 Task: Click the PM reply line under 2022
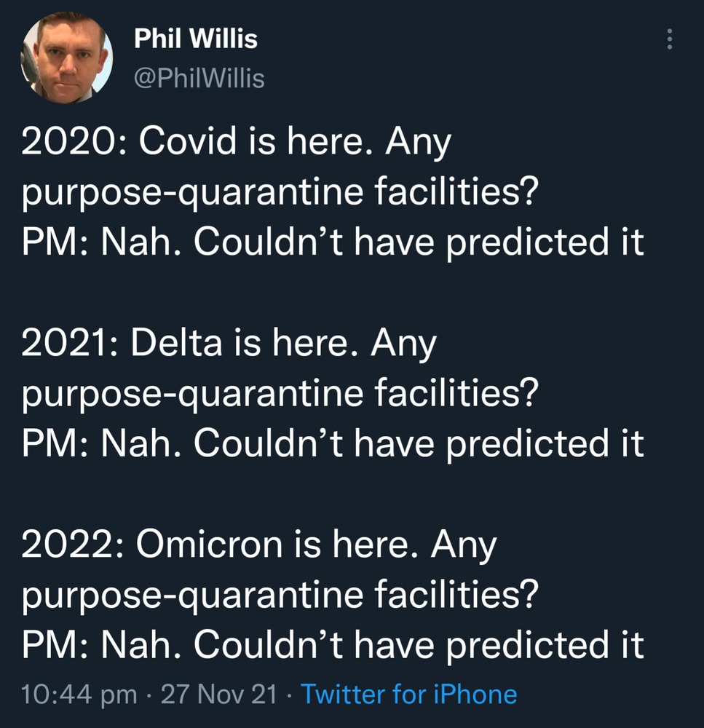pyautogui.click(x=333, y=645)
